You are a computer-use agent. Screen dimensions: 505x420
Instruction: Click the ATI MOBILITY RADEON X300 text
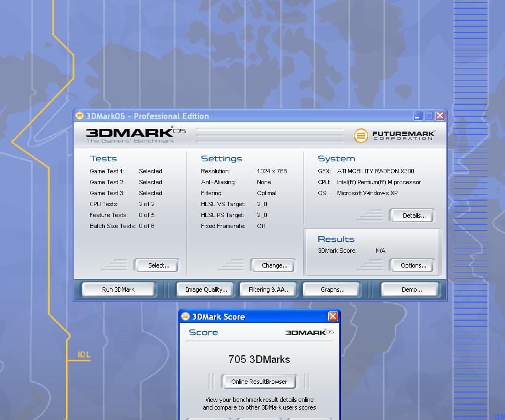tap(375, 171)
